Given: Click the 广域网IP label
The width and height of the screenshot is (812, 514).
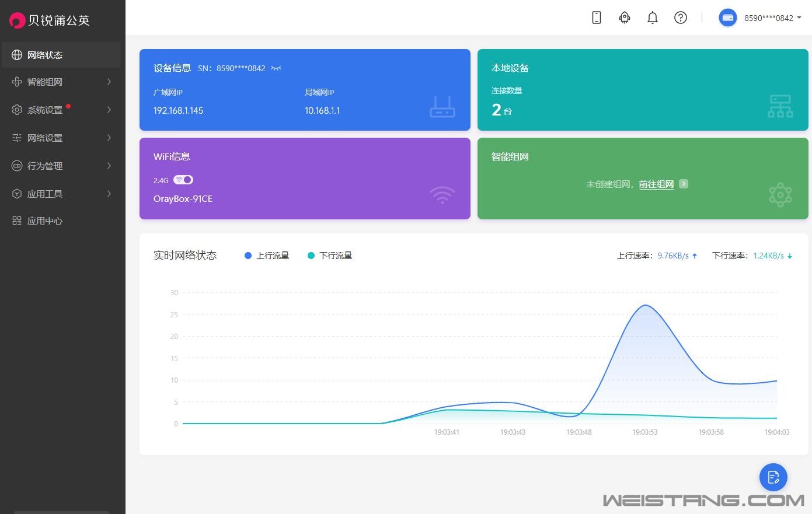Looking at the screenshot, I should (x=168, y=92).
